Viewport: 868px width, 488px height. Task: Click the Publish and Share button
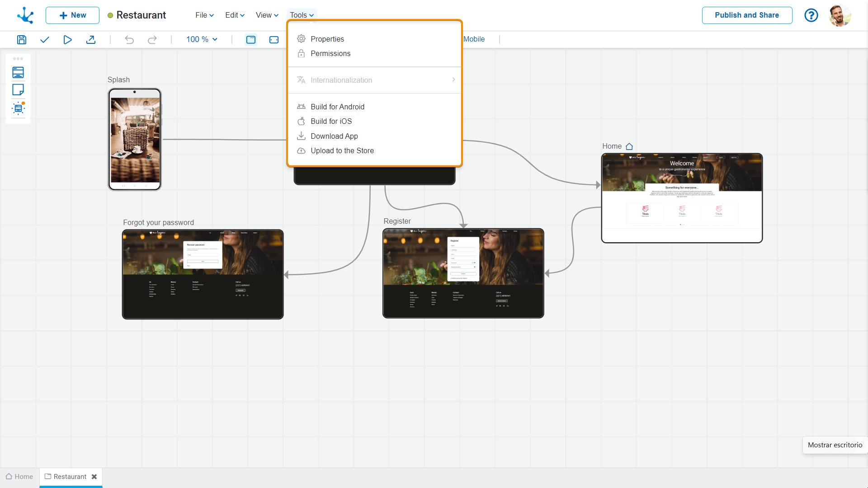[747, 15]
